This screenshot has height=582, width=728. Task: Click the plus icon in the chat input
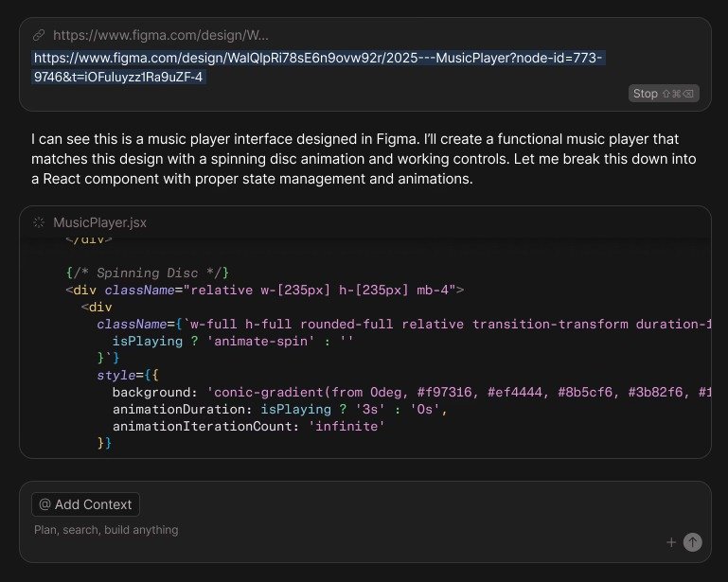click(671, 542)
